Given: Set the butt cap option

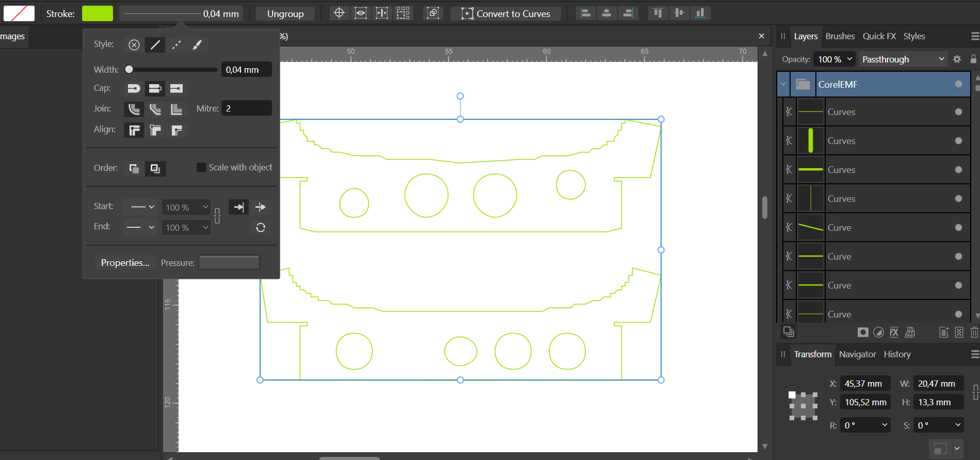Looking at the screenshot, I should coord(155,88).
